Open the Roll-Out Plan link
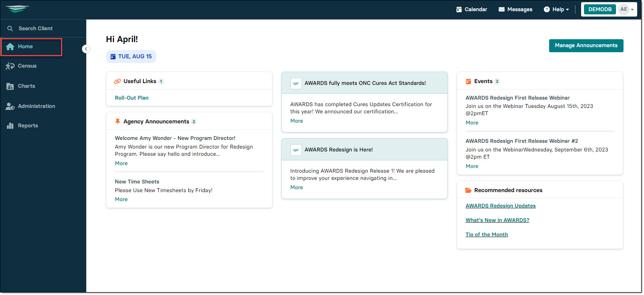 click(132, 98)
